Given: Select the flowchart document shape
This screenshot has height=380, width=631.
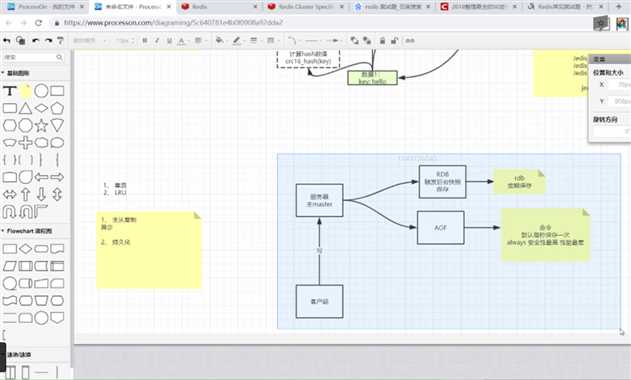Looking at the screenshot, I should (57, 249).
